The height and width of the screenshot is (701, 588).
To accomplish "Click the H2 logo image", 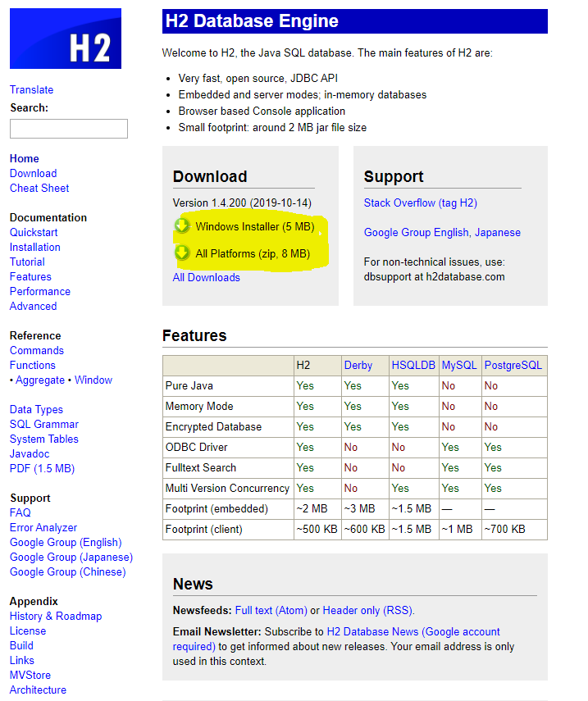I will [66, 39].
